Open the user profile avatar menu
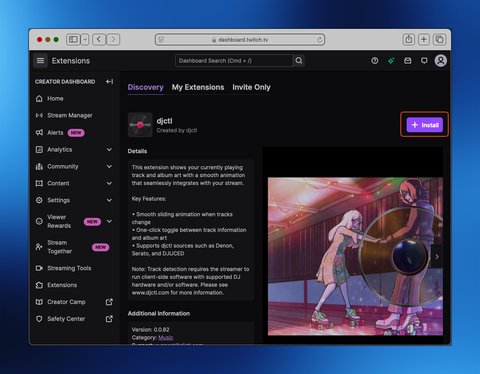The image size is (480, 374). click(x=440, y=61)
